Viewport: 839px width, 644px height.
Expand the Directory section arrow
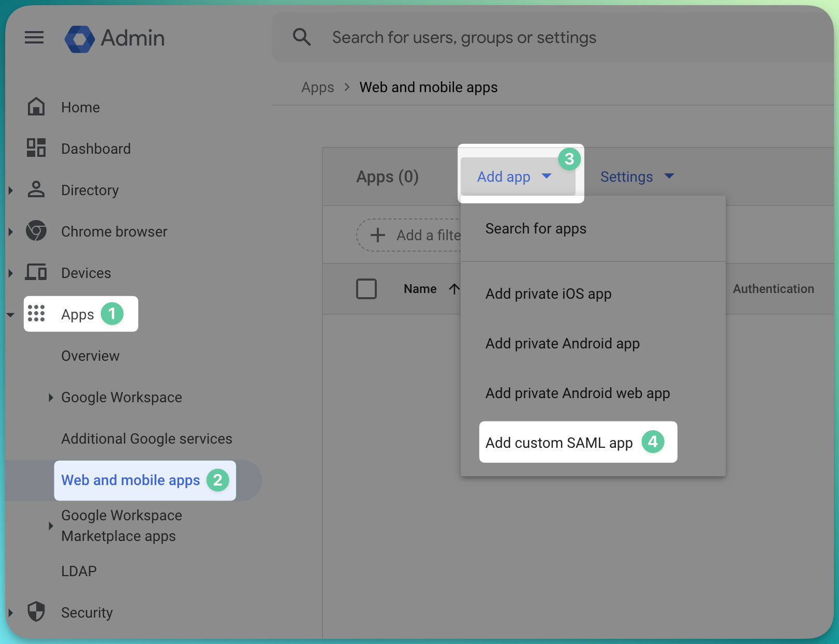click(10, 190)
